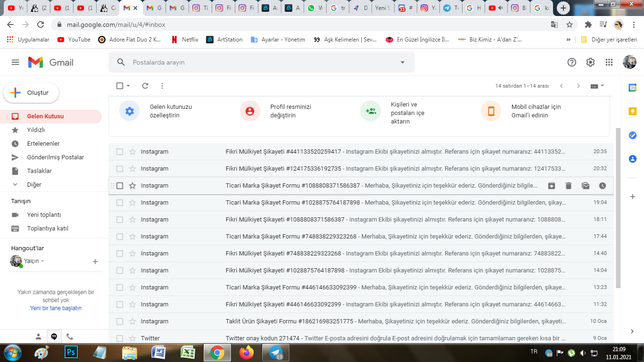Open input tools keyboard dropdown
Screen dimensions: 644x362
click(597, 86)
